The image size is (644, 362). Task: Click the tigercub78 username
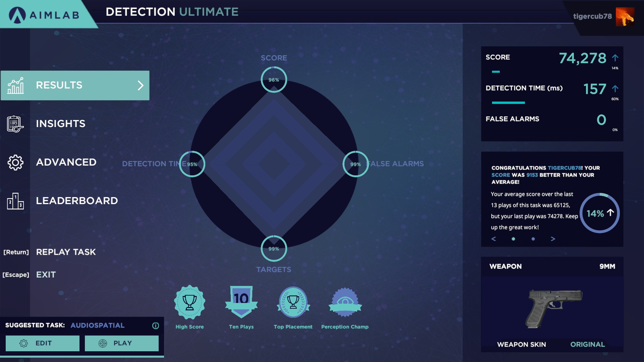coord(592,16)
